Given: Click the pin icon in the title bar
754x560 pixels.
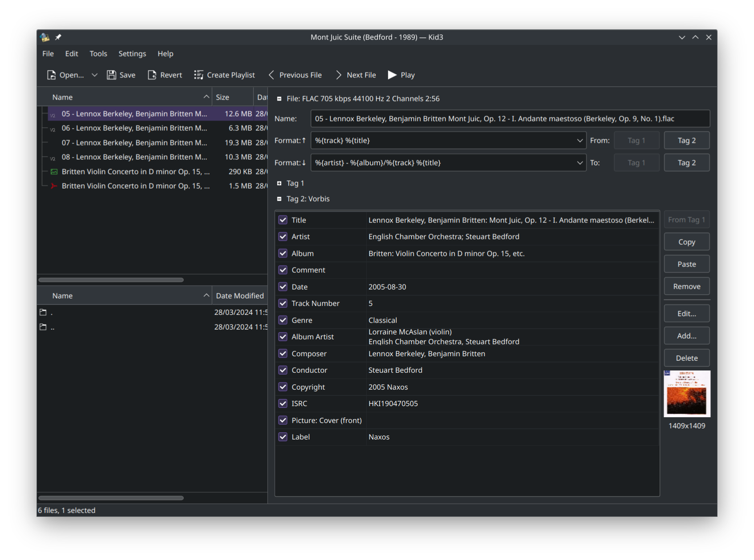Looking at the screenshot, I should pos(58,37).
